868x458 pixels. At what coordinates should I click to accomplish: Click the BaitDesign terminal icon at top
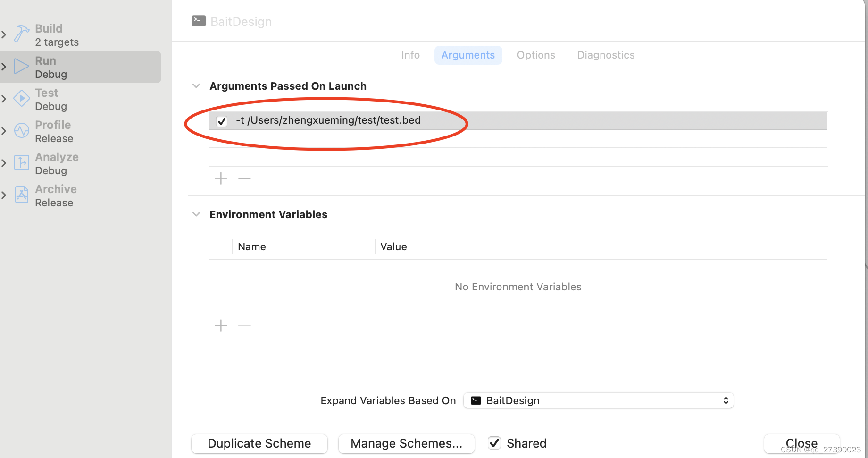pos(198,21)
